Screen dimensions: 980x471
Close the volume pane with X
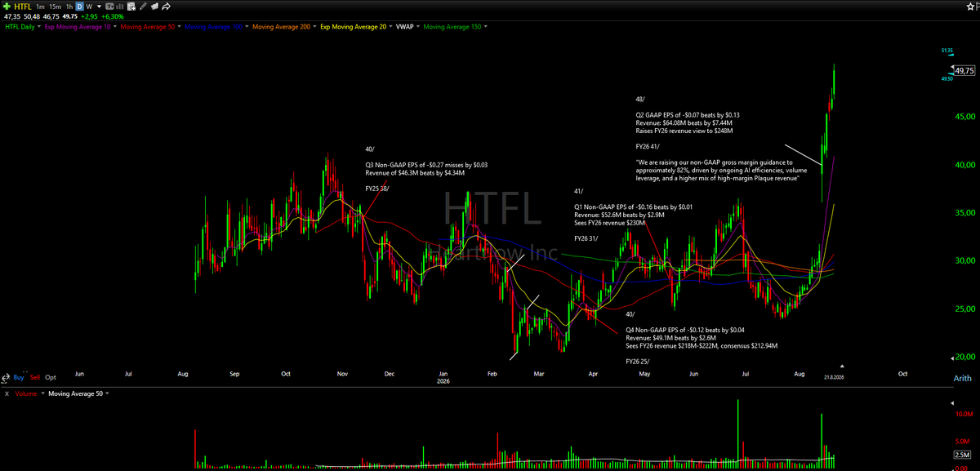(x=6, y=393)
